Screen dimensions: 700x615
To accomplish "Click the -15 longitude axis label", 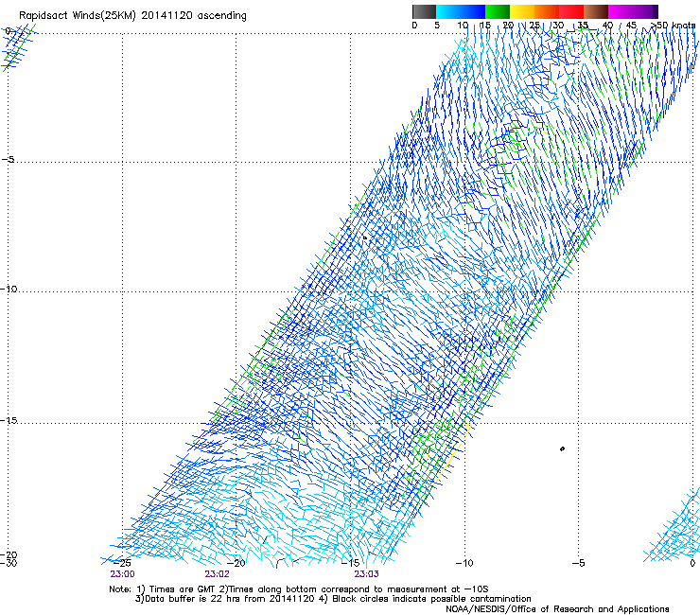I will [x=350, y=563].
